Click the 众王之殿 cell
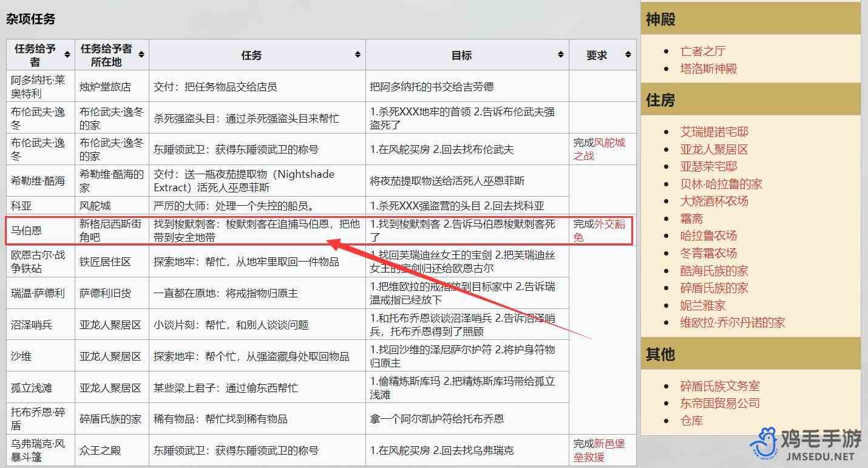 click(112, 450)
